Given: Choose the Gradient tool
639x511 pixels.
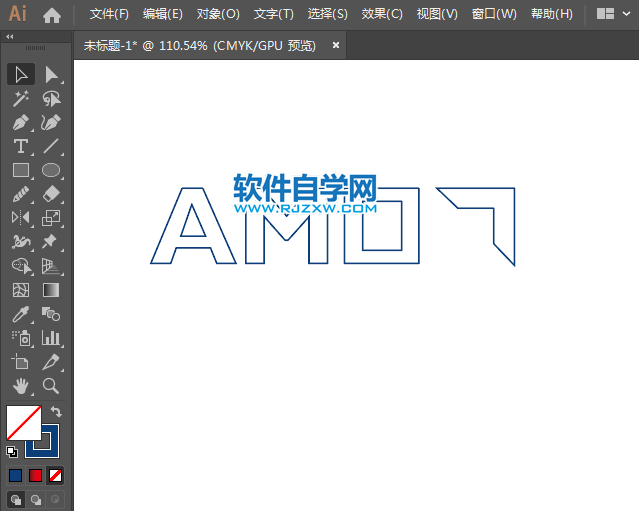Looking at the screenshot, I should pos(51,290).
